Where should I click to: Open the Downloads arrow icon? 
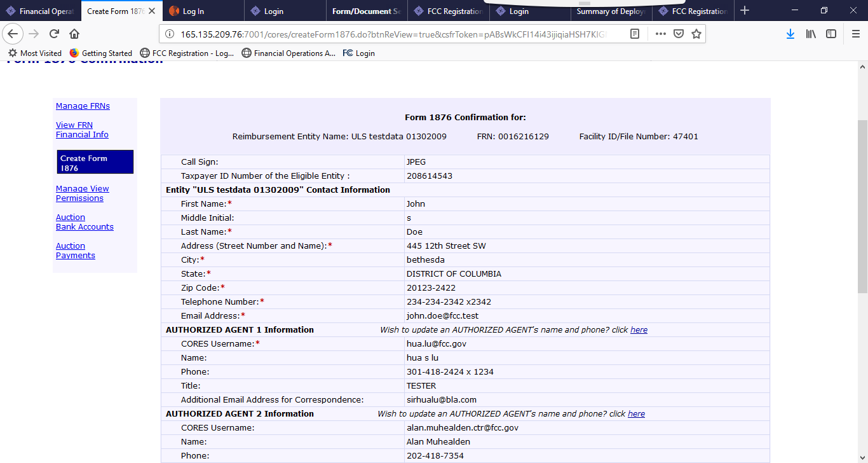coord(790,34)
